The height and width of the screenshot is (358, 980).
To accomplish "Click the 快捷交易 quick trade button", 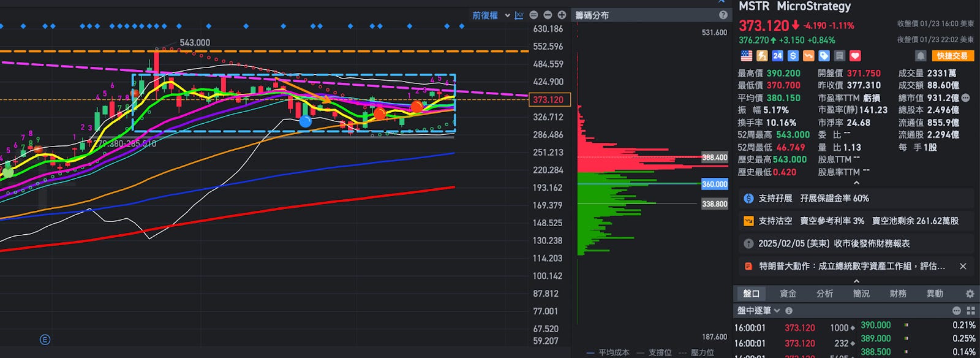I will (x=952, y=56).
